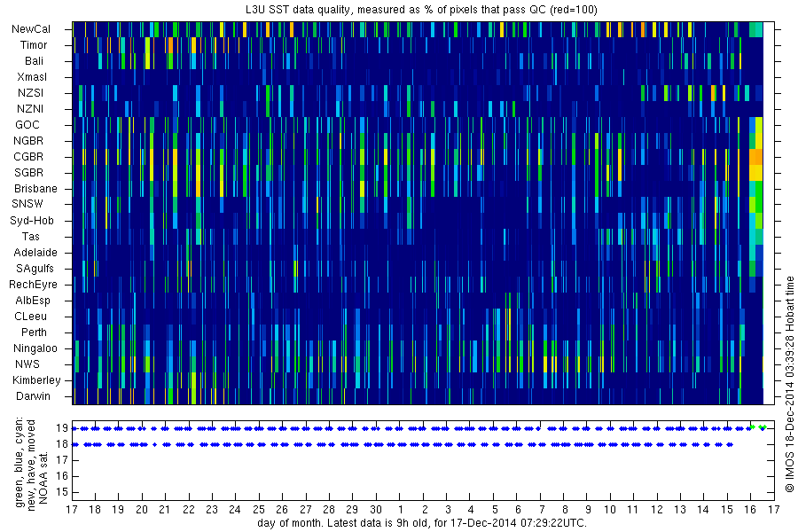Screen dimensions: 798x532
Task: Click the Perth region label
Action: pyautogui.click(x=34, y=332)
